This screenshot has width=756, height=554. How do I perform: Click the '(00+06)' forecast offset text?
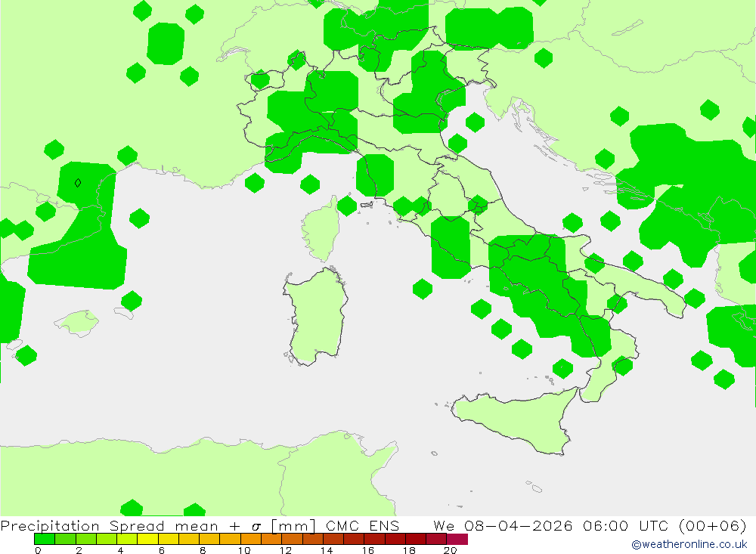(x=712, y=525)
